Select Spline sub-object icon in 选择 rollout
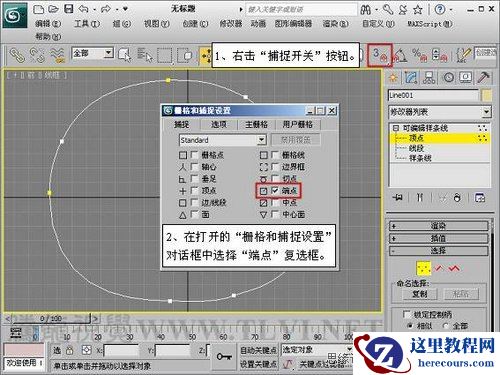The image size is (500, 375). pyautogui.click(x=454, y=268)
